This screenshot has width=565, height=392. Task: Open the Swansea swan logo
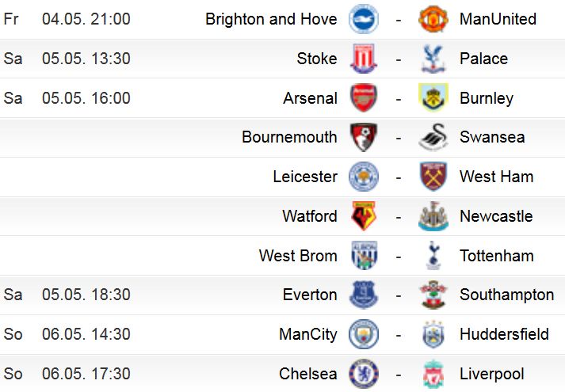pos(433,137)
